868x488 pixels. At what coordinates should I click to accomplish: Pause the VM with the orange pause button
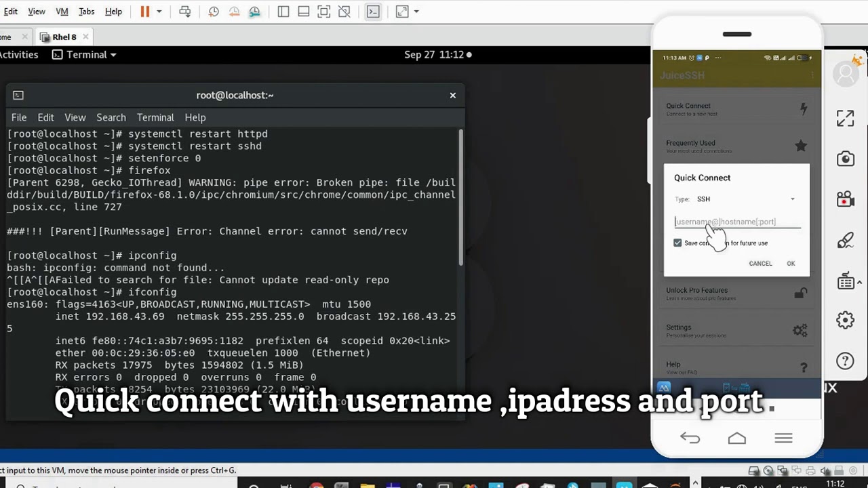point(145,12)
